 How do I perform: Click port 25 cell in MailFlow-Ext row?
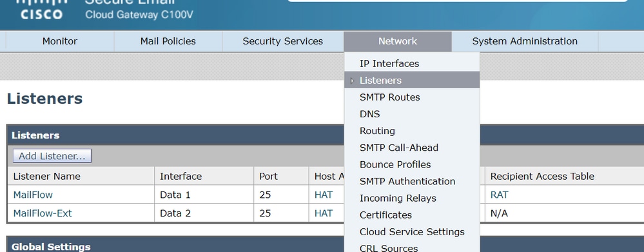pyautogui.click(x=281, y=213)
